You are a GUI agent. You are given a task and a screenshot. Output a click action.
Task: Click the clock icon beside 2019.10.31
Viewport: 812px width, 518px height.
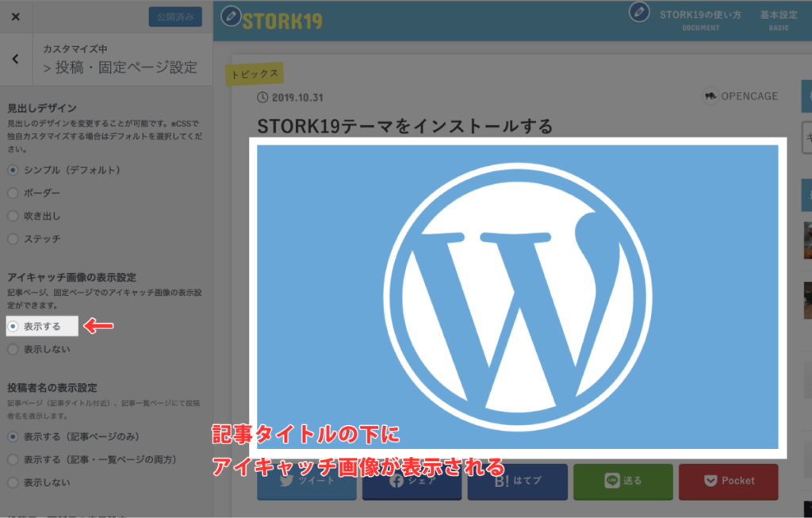tap(262, 98)
